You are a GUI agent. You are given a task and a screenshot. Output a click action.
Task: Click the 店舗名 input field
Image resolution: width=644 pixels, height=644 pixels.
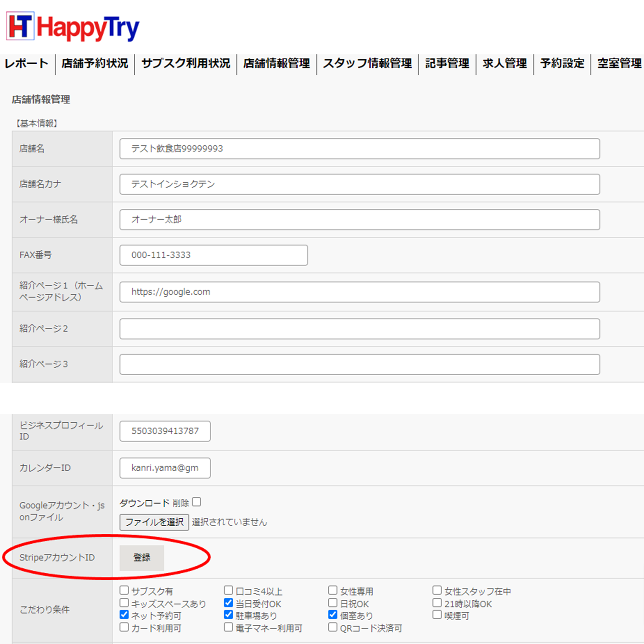359,149
